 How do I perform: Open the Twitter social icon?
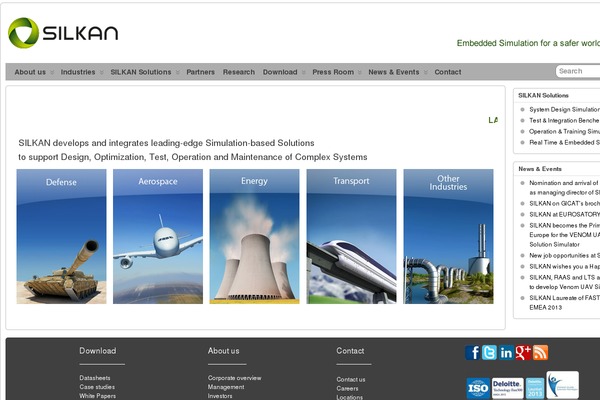489,352
